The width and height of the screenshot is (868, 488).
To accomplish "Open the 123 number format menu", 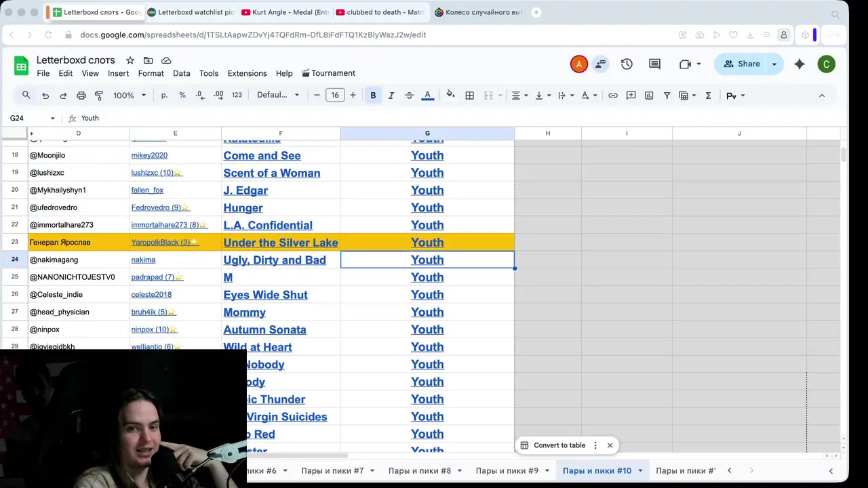I will coord(237,96).
